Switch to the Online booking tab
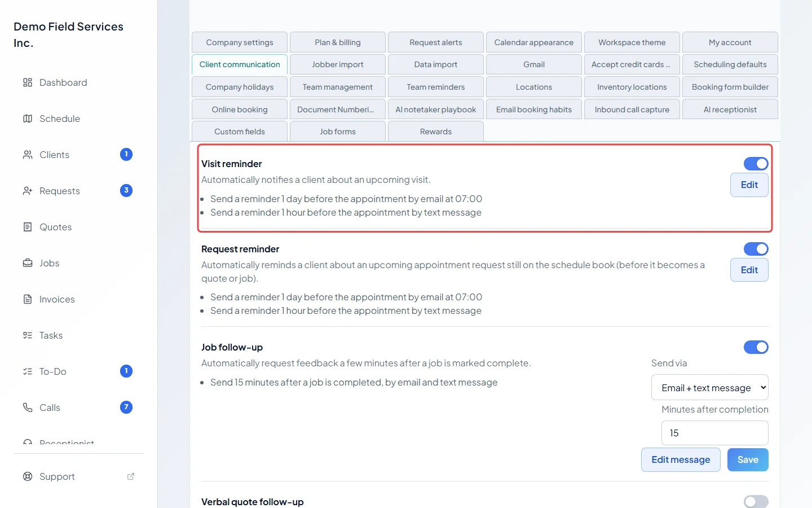The width and height of the screenshot is (812, 508). [x=240, y=110]
